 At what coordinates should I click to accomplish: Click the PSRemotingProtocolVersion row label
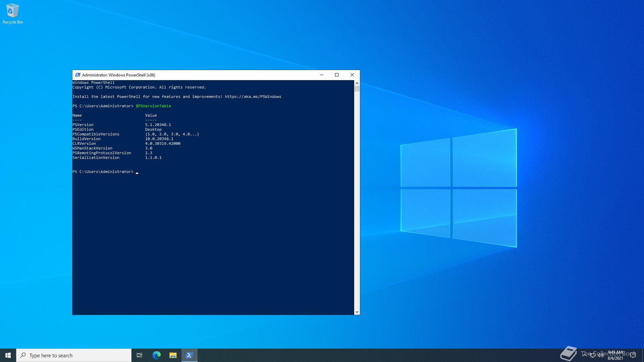coord(102,153)
